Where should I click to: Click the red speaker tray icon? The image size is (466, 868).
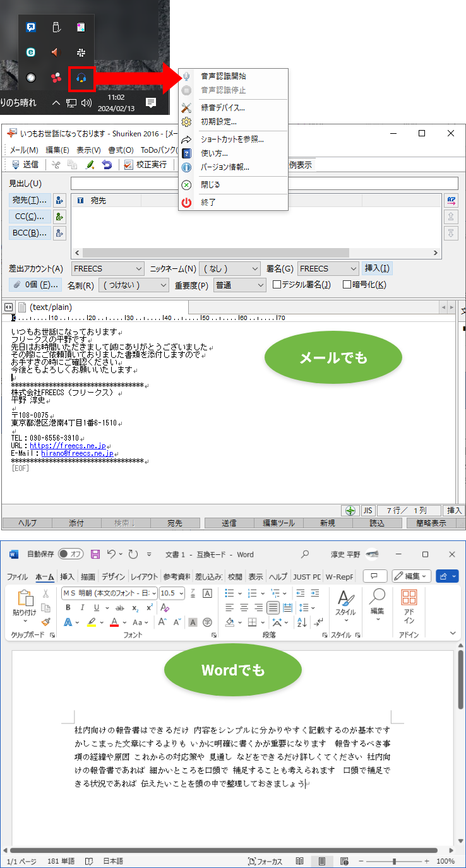56,52
